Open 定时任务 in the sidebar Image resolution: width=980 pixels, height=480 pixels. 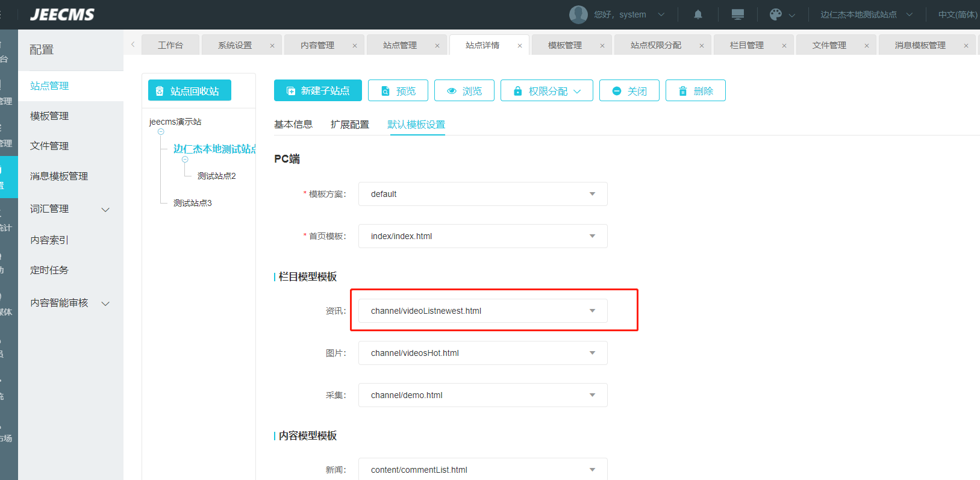point(70,270)
